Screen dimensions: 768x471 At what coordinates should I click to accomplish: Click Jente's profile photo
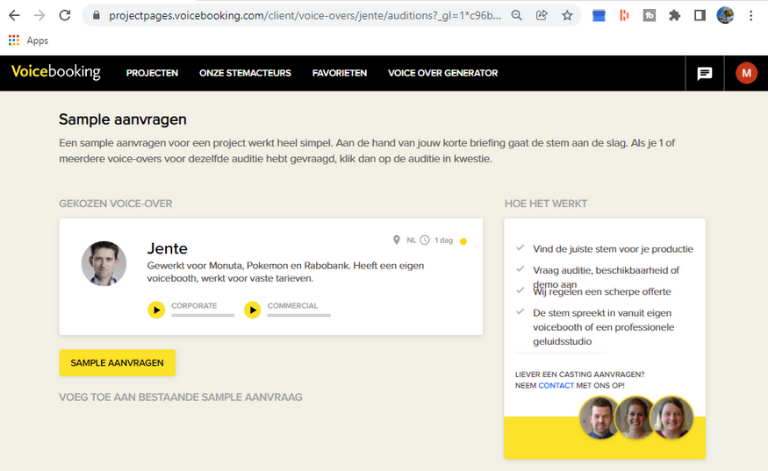104,263
